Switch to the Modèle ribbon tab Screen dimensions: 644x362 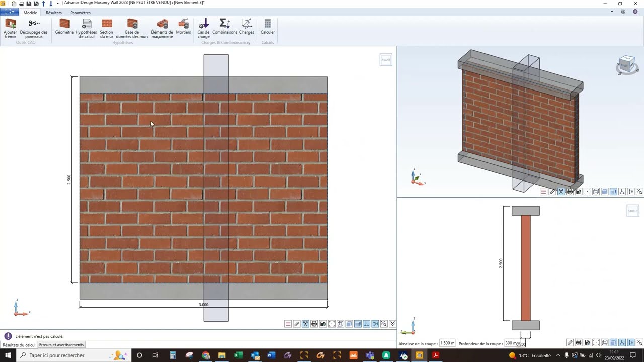(x=30, y=13)
